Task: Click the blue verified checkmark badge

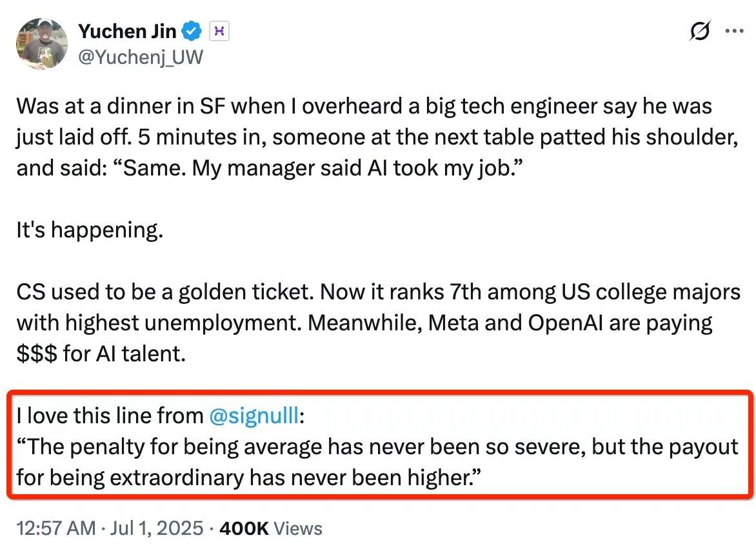Action: [192, 32]
